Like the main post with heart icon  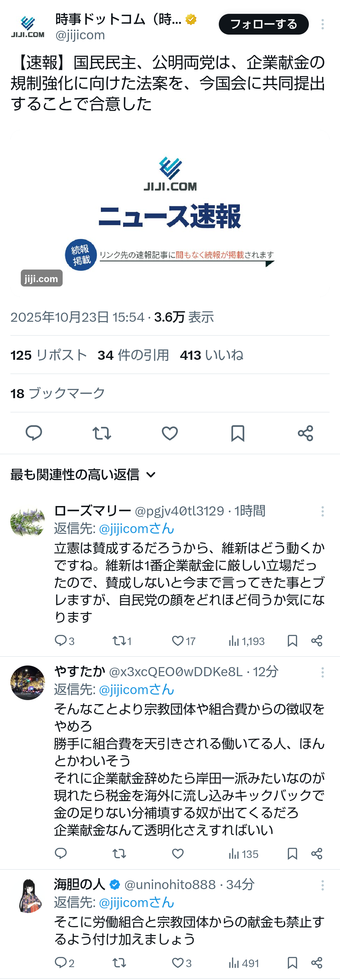pos(170,433)
